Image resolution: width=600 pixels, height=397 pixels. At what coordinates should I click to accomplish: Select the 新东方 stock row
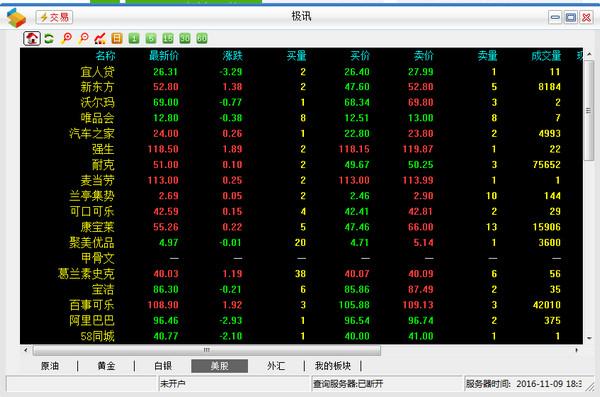coord(301,87)
